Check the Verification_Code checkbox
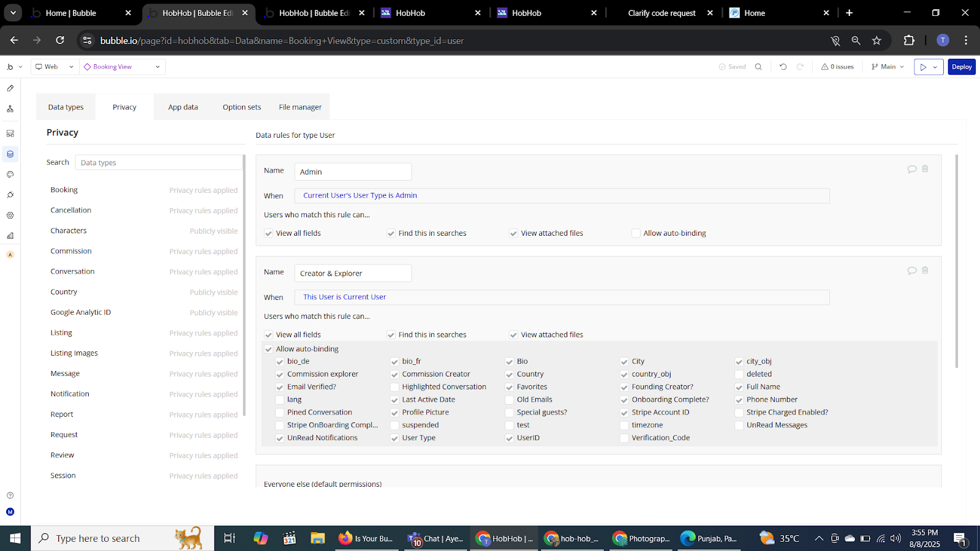 pos(624,438)
